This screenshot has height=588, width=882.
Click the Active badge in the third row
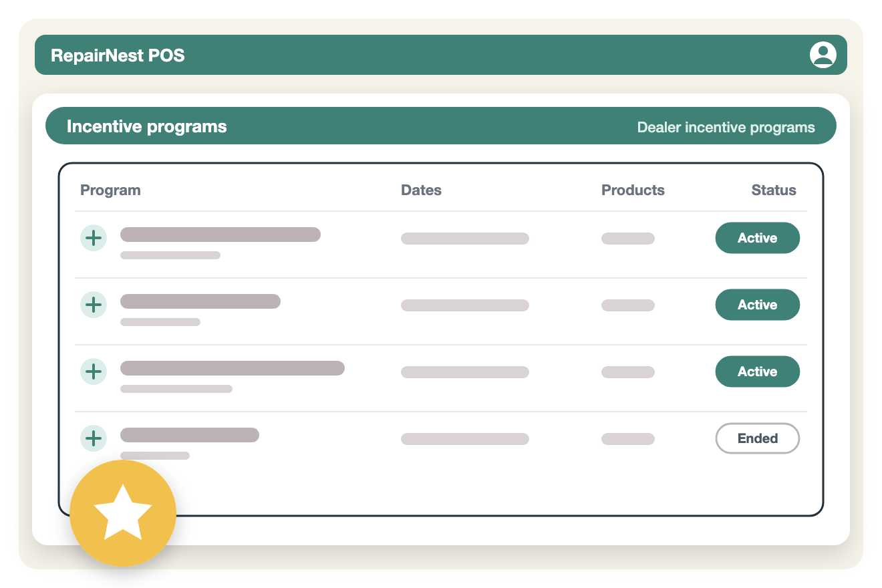click(x=758, y=372)
